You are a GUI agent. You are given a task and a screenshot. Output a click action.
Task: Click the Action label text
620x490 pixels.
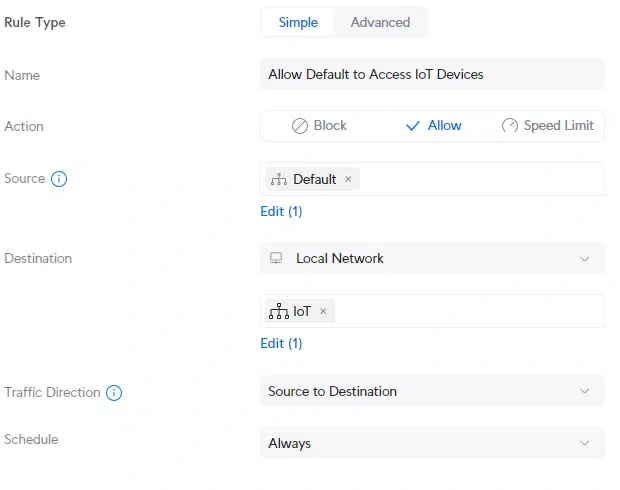pyautogui.click(x=24, y=126)
